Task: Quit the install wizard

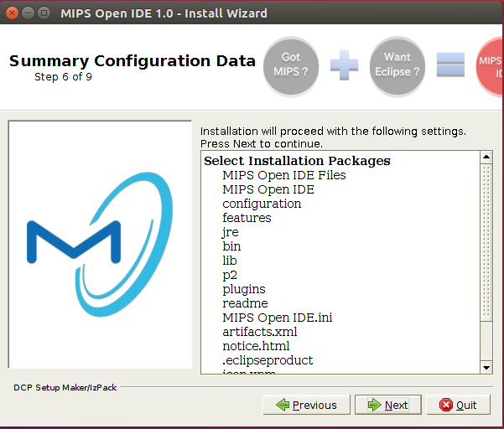Action: coord(459,405)
